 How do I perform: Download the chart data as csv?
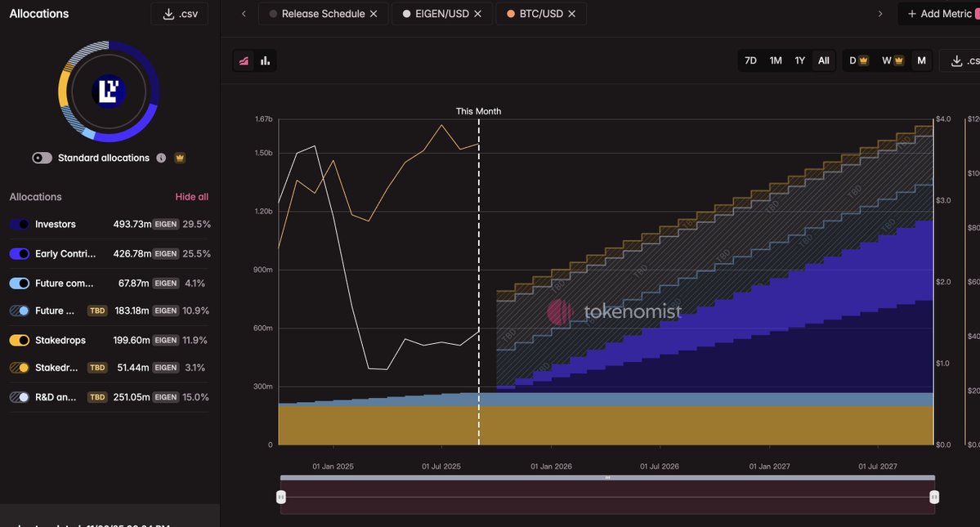tap(962, 60)
